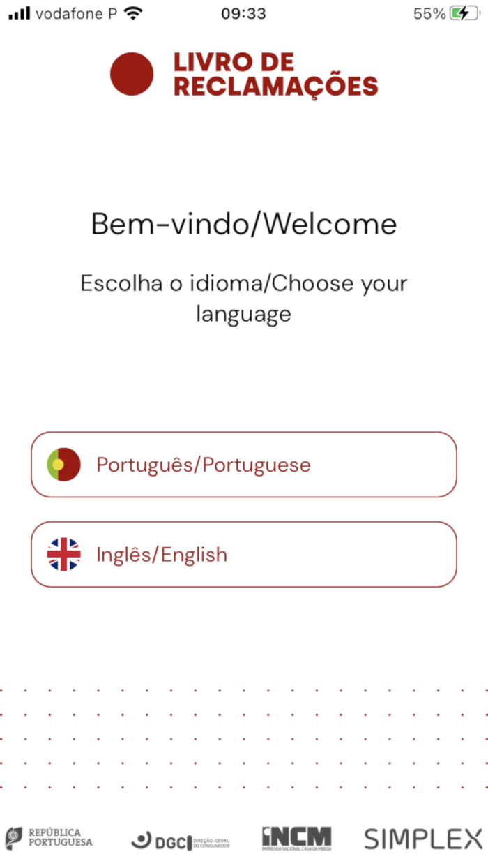Image resolution: width=488 pixels, height=868 pixels.
Task: Click the 09:33 clock display
Action: pos(245,13)
